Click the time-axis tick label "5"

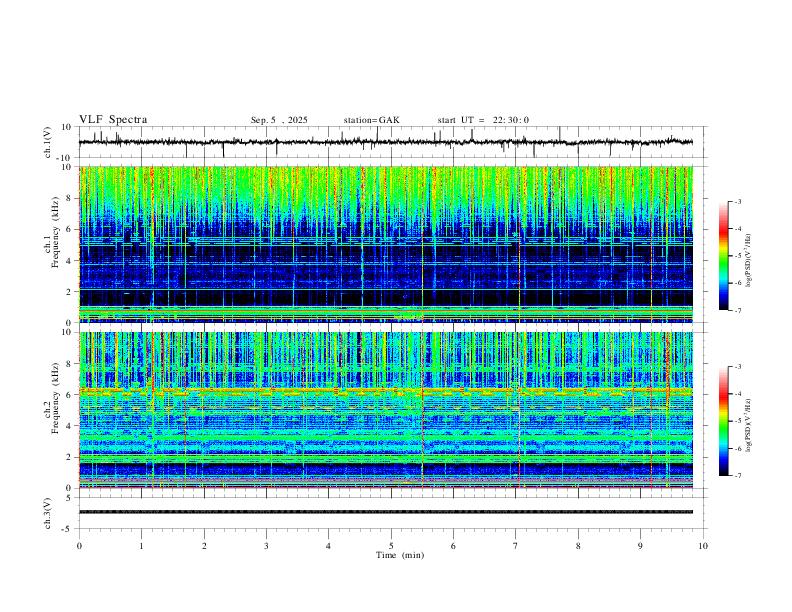click(x=391, y=546)
